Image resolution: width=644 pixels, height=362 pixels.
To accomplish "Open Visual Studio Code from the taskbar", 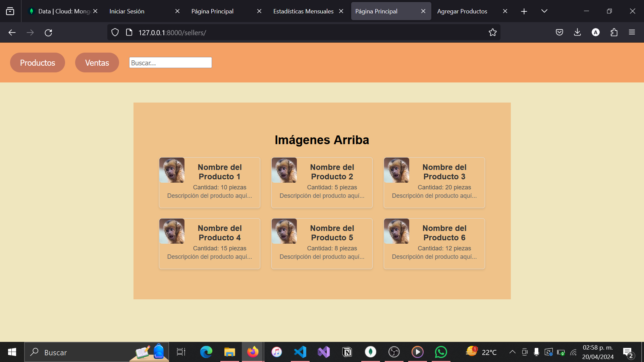I will point(300,352).
